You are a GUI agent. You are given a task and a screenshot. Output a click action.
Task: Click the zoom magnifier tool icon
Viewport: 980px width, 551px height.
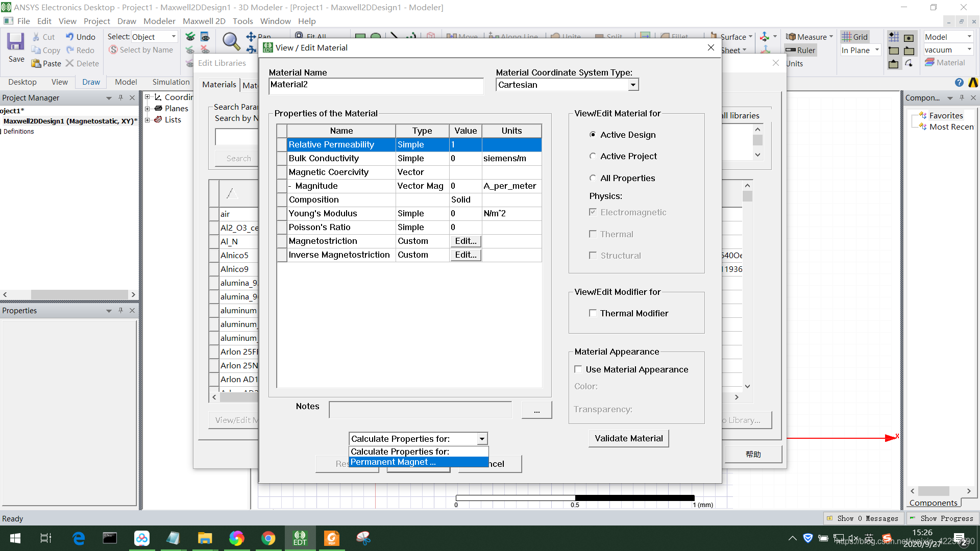(231, 41)
